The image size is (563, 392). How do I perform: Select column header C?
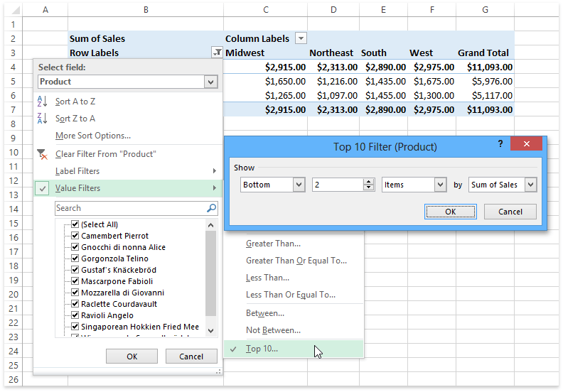tap(265, 10)
